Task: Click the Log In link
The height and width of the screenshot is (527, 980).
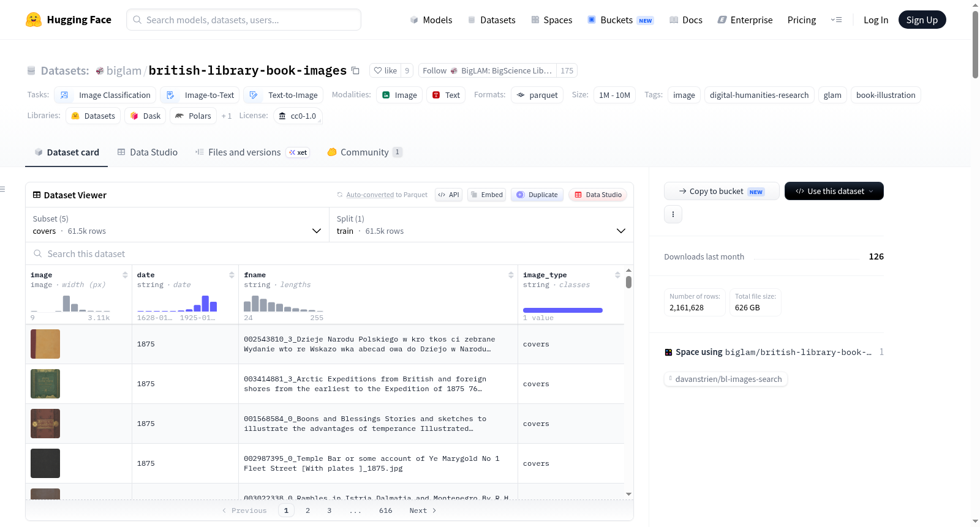Action: (876, 20)
